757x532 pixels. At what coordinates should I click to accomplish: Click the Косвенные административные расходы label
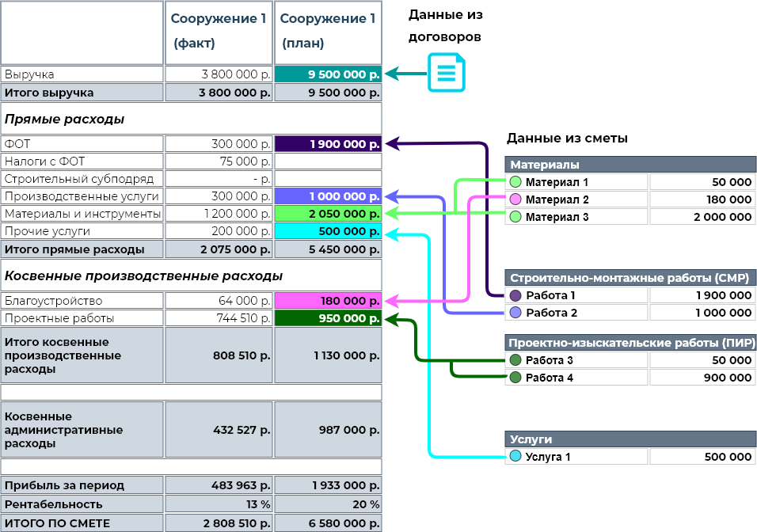click(x=82, y=430)
